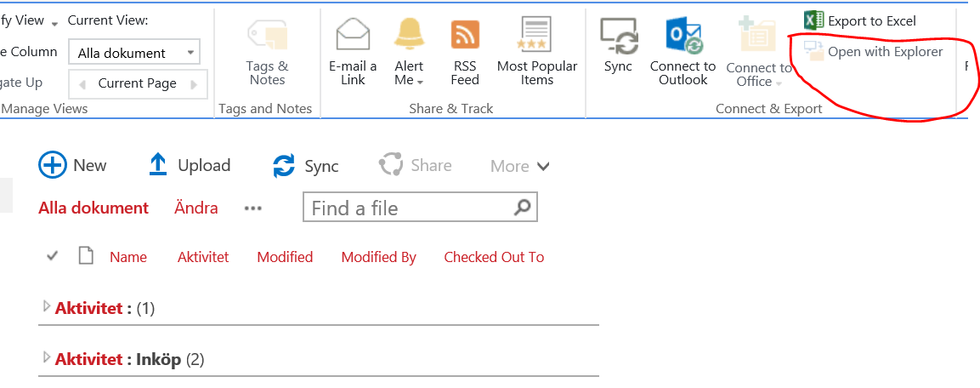Image resolution: width=980 pixels, height=388 pixels.
Task: Expand the first Aktivitet (1) group
Action: pos(47,307)
